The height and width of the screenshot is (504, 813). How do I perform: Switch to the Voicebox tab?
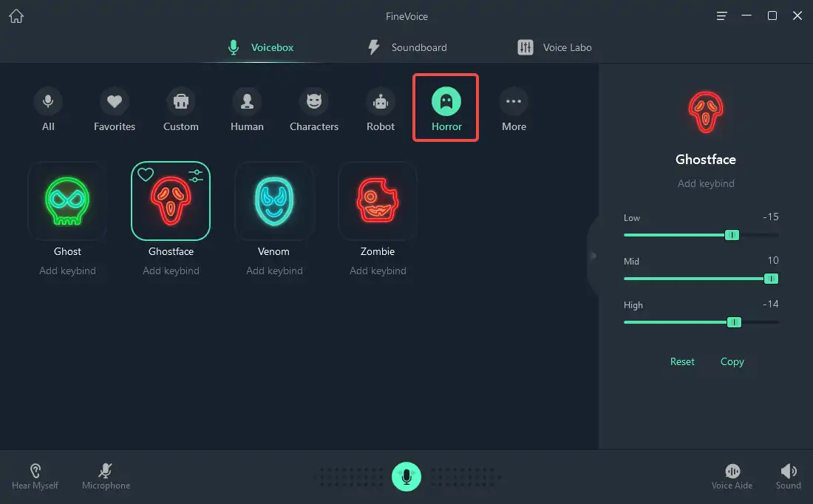tap(261, 47)
